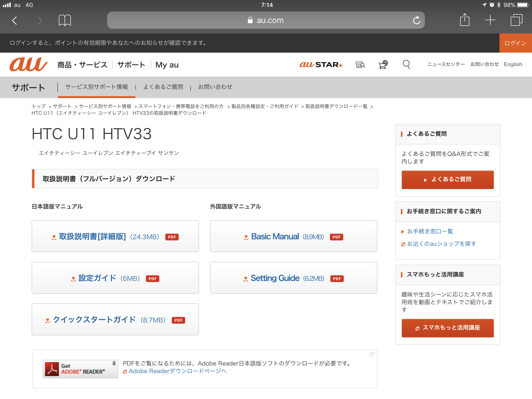Tap the Safari forward arrow
This screenshot has height=399, width=532.
40,20
